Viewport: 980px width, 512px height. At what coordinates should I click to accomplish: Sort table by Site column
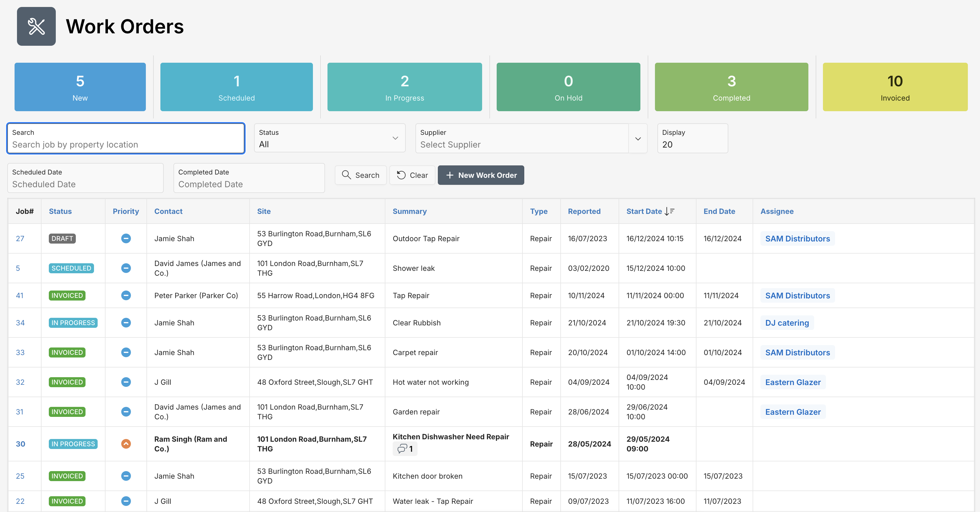point(263,211)
